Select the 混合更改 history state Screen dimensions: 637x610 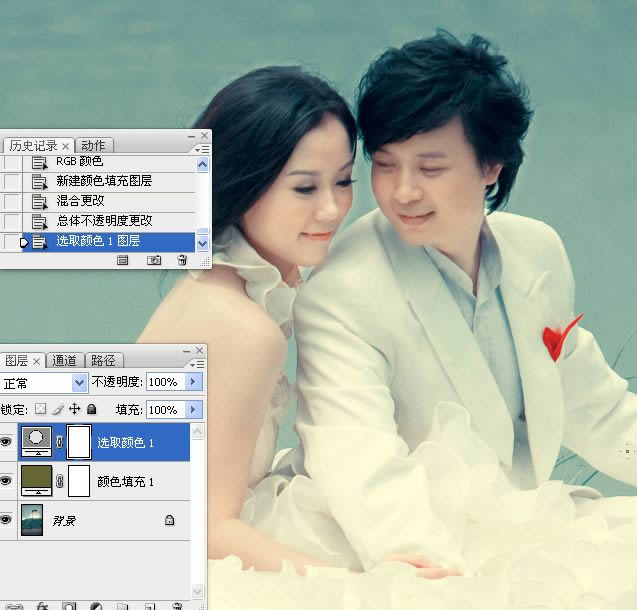click(x=80, y=201)
